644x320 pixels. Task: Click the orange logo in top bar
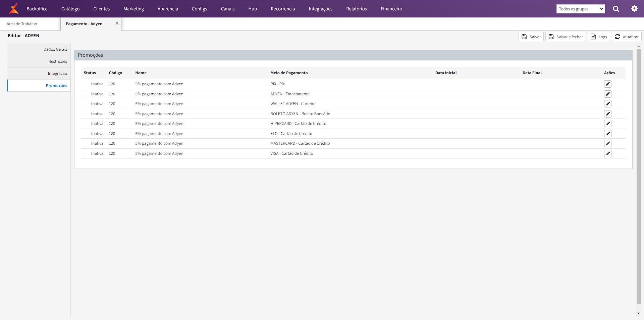(13, 9)
